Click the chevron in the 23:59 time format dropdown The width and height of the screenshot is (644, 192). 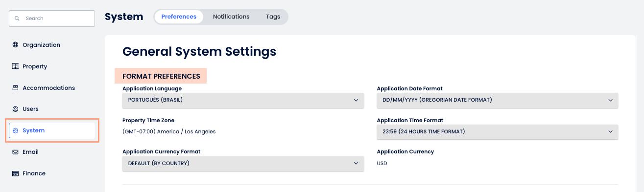[610, 131]
